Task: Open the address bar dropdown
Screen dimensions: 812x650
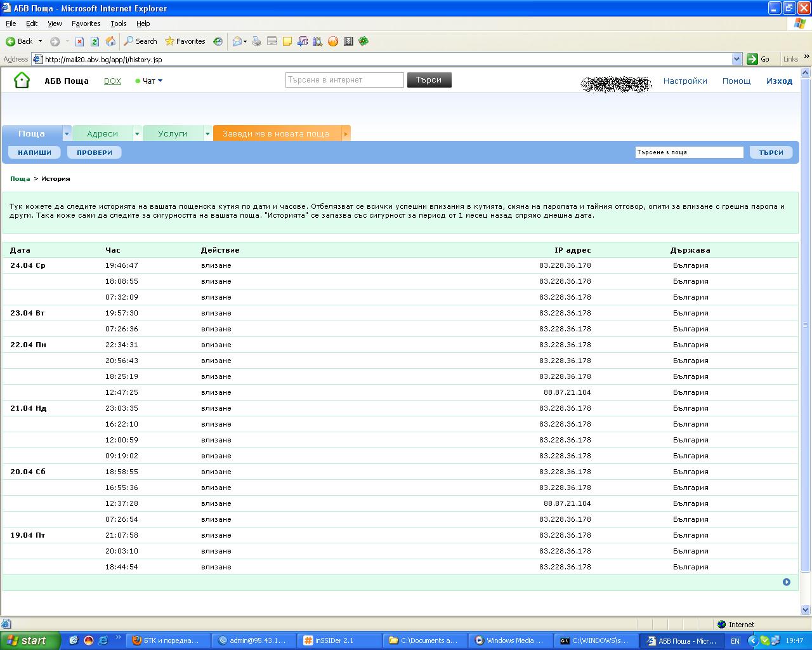Action: (737, 59)
